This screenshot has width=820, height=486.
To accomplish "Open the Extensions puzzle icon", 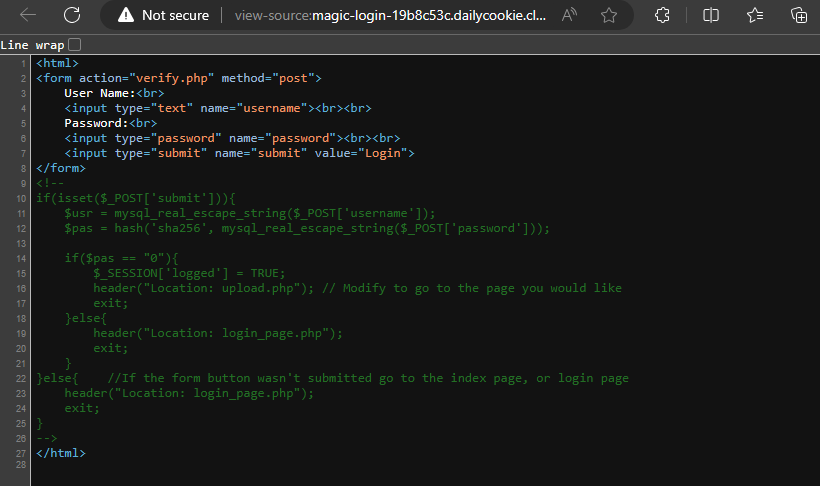I will (662, 15).
